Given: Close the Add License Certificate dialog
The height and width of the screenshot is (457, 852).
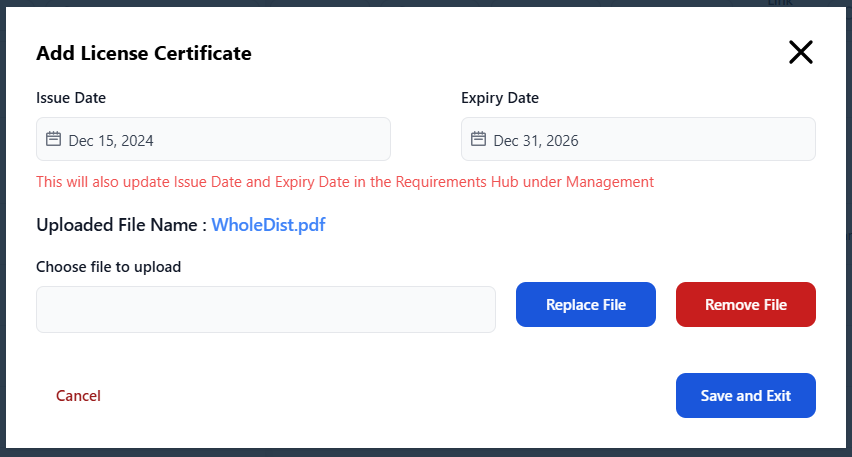Looking at the screenshot, I should (x=801, y=53).
